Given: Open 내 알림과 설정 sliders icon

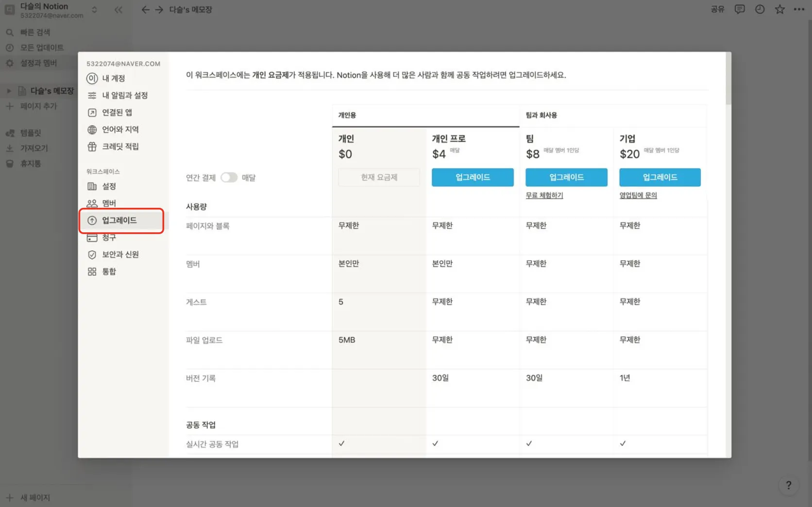Looking at the screenshot, I should tap(92, 96).
